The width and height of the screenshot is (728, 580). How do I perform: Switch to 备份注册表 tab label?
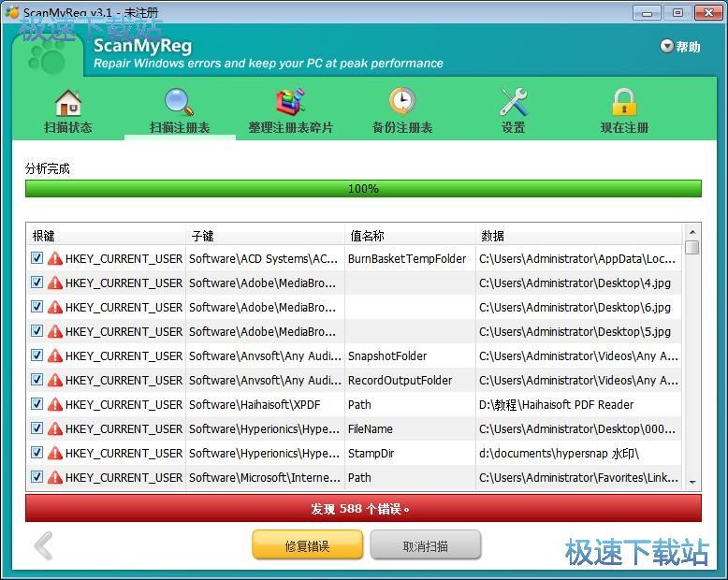coord(402,127)
